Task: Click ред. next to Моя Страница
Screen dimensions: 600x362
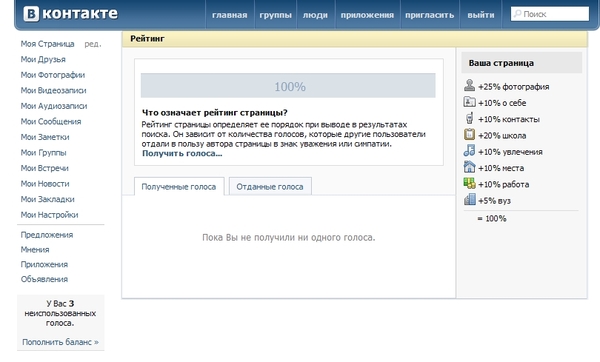Action: (93, 44)
